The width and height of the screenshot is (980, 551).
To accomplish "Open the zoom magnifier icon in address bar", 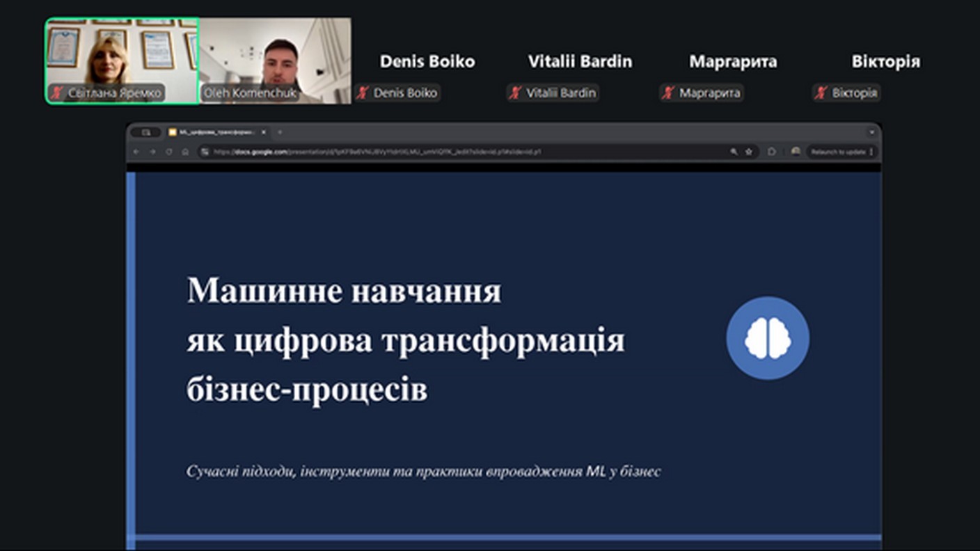I will click(734, 152).
